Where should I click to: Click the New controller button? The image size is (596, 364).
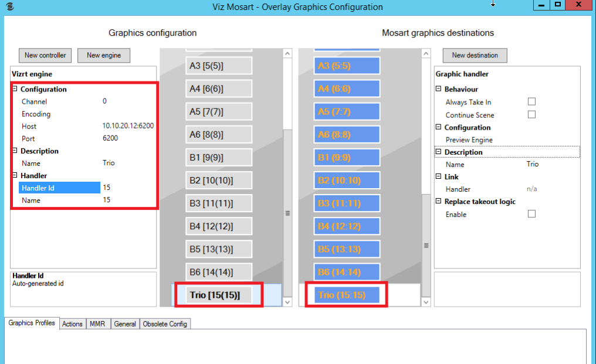click(46, 56)
